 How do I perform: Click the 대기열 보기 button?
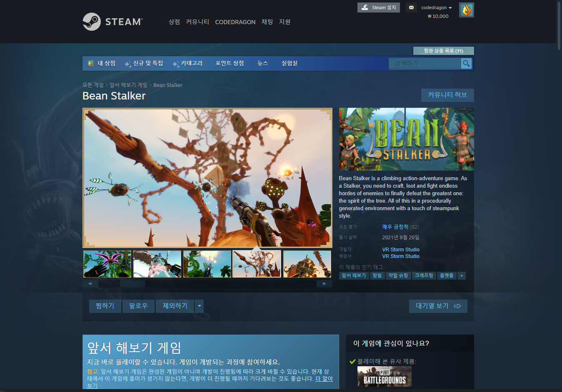coord(438,306)
